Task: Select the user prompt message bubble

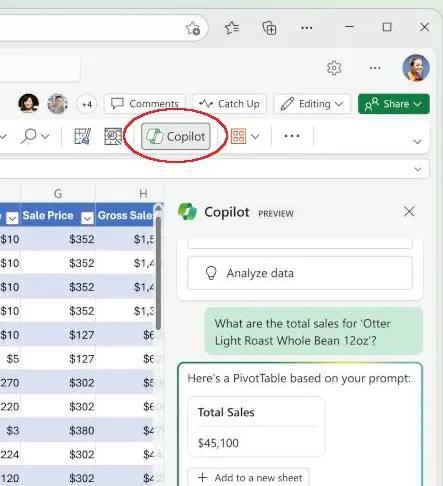Action: [x=313, y=332]
